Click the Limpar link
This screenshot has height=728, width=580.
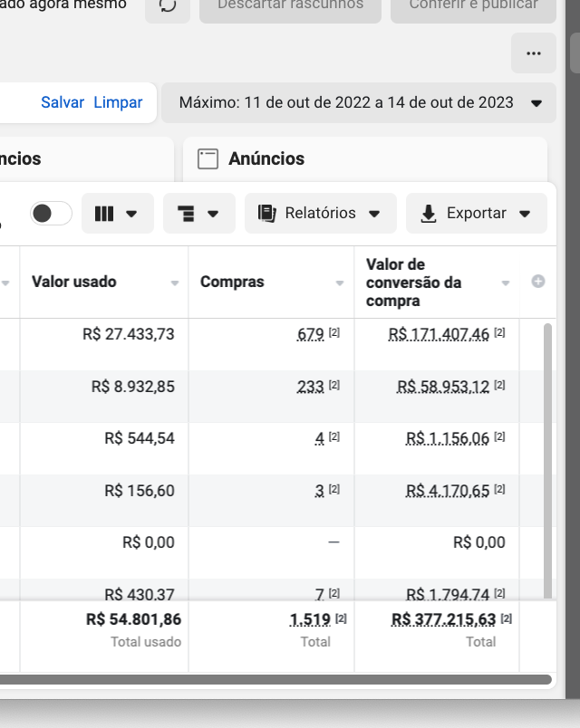(118, 102)
